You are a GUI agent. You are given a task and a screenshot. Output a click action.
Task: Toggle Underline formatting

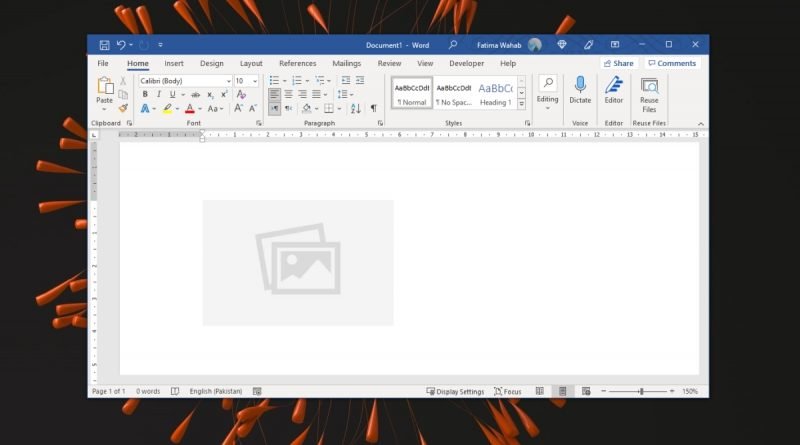click(172, 94)
